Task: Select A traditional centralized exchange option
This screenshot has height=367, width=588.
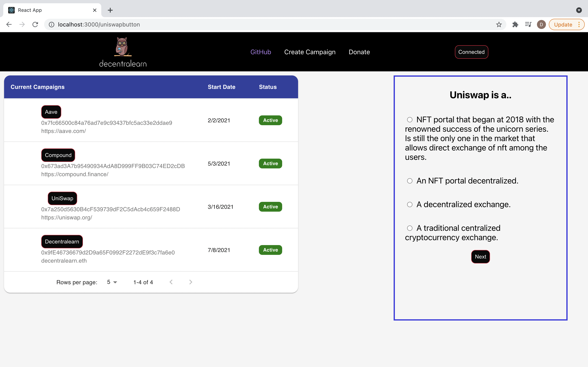Action: (x=409, y=228)
